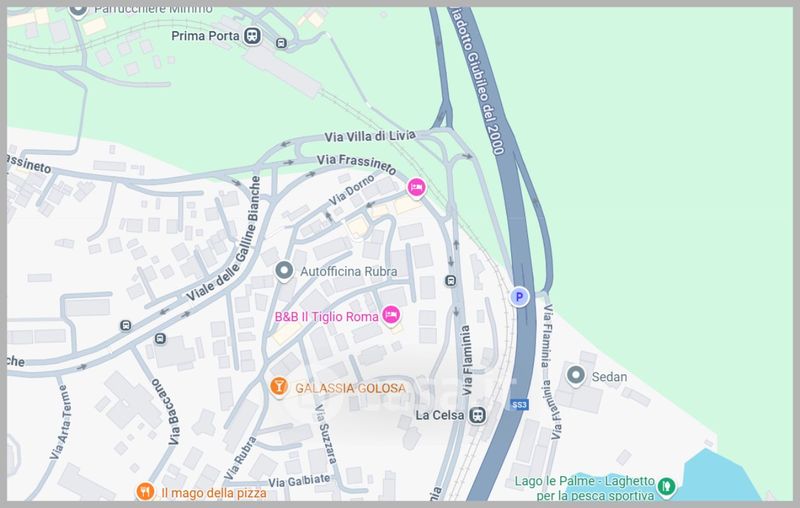Viewport: 800px width, 508px height.
Task: Open the B&B Il Tiglio Roma text label
Action: (327, 317)
